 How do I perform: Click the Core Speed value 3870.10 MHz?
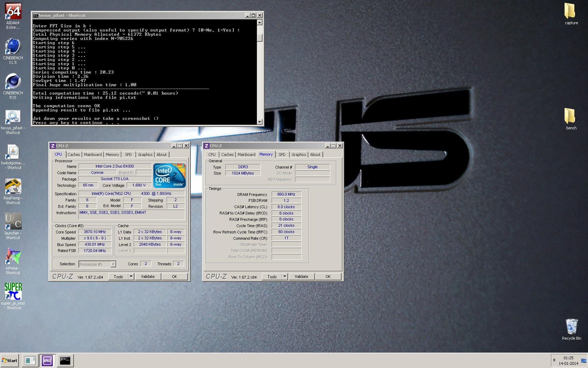click(x=95, y=232)
